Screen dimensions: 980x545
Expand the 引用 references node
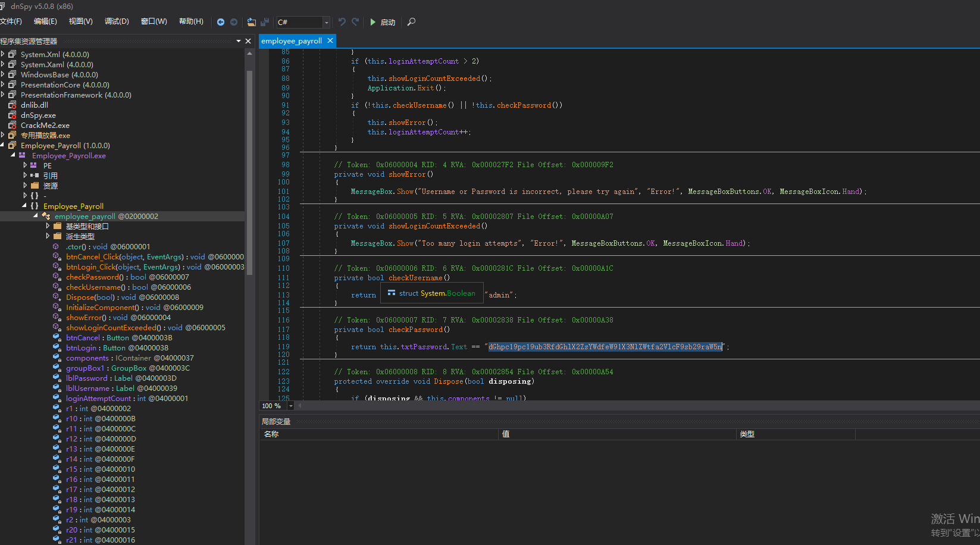click(24, 176)
